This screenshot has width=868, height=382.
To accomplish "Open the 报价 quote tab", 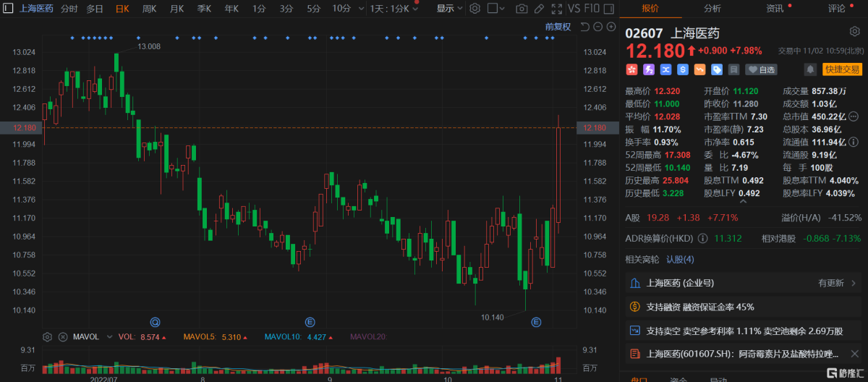I will pyautogui.click(x=651, y=9).
